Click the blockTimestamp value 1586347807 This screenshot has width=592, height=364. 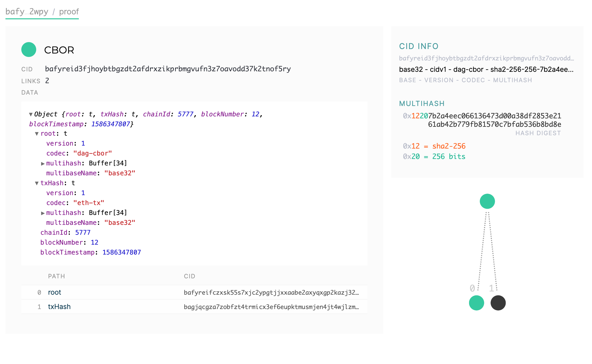pos(122,252)
